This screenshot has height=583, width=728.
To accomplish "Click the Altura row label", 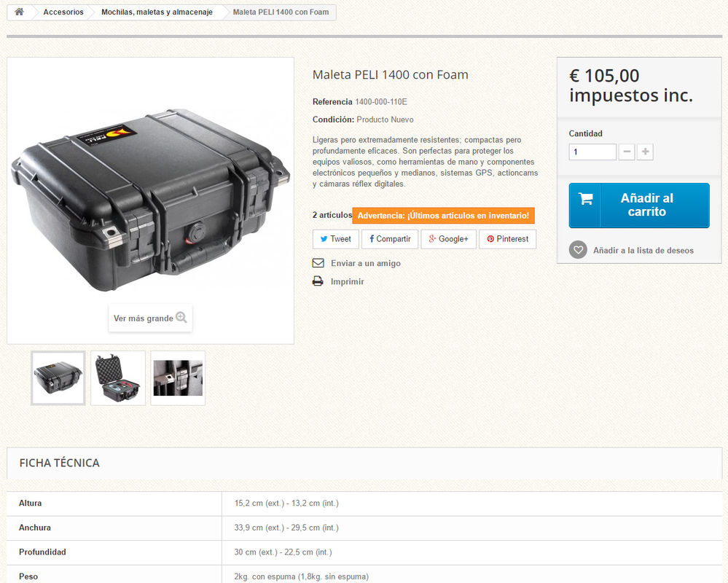I will coord(30,503).
